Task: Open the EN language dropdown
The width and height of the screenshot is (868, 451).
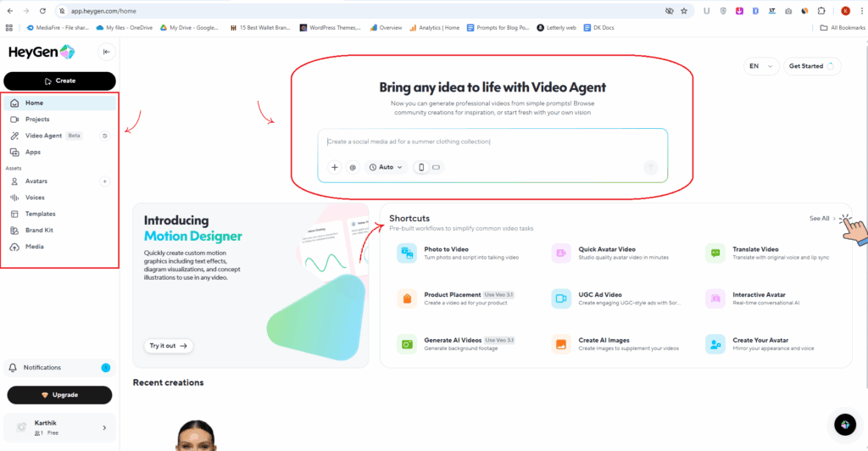Action: [x=760, y=66]
